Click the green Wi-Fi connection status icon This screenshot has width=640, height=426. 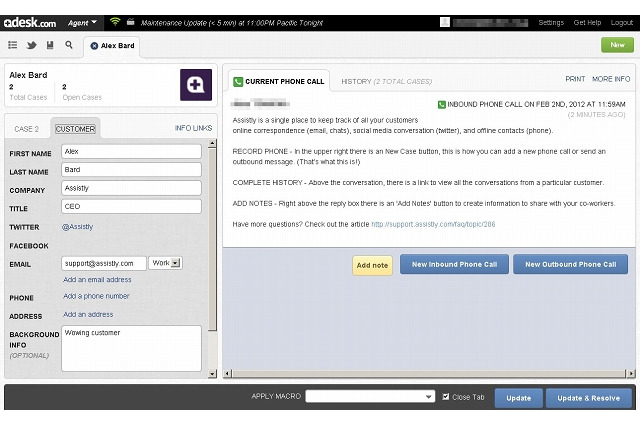click(115, 21)
